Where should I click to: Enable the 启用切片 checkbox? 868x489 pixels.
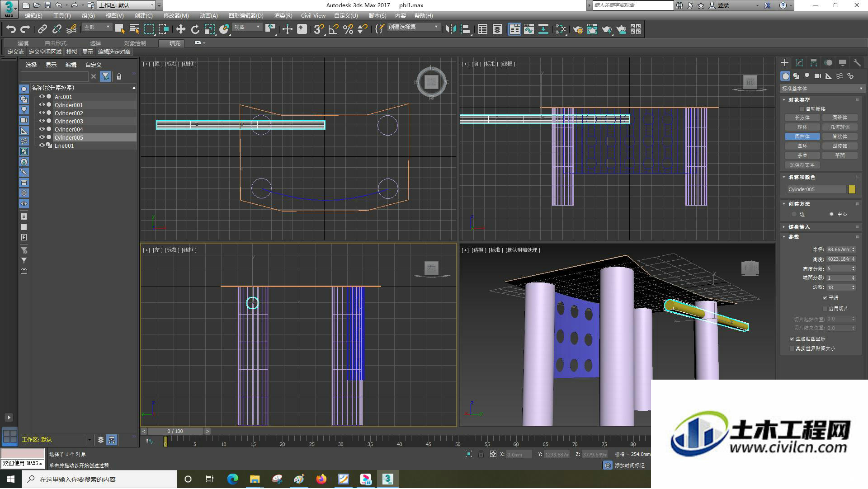click(x=825, y=309)
